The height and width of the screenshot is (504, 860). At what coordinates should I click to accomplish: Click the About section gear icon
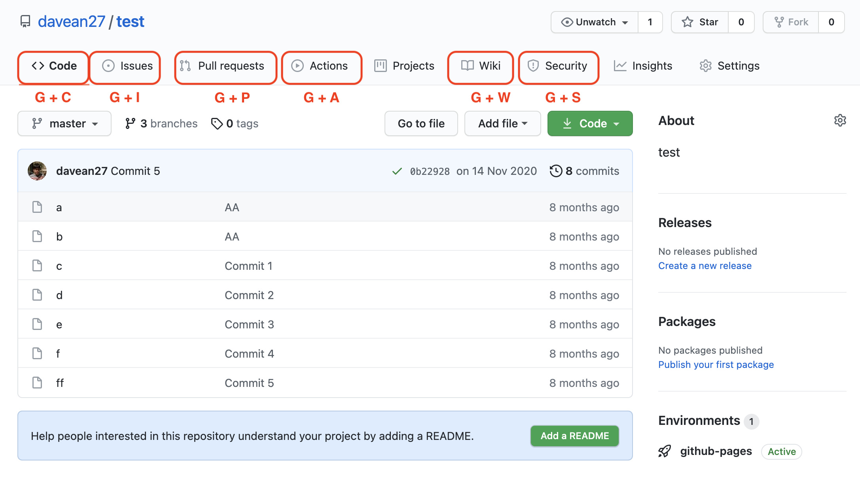(840, 120)
